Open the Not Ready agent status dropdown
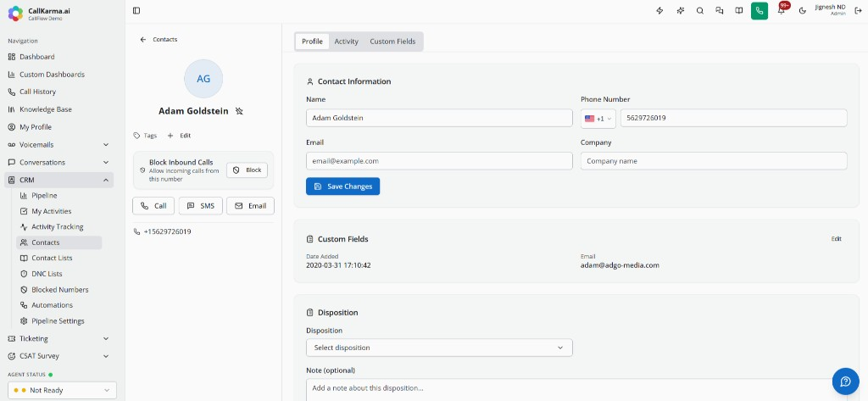 [62, 390]
